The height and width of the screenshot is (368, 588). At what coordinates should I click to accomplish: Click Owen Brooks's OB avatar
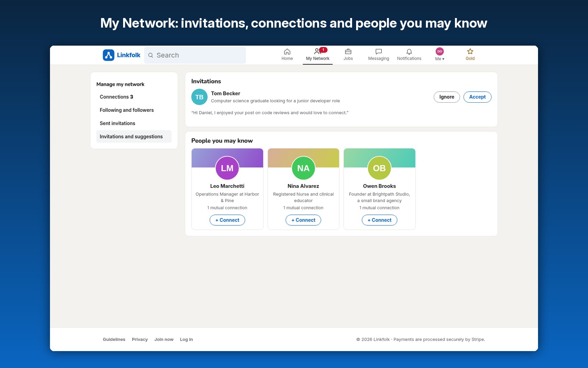click(x=379, y=168)
